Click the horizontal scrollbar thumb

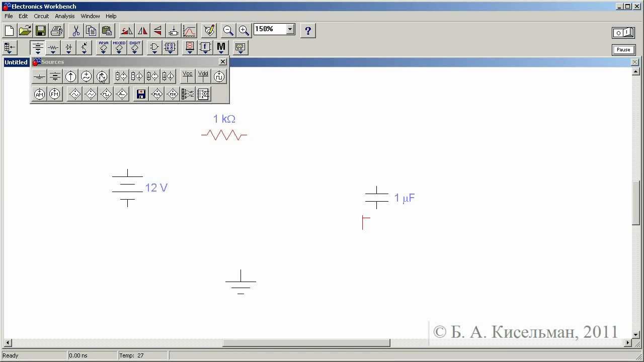click(x=306, y=343)
